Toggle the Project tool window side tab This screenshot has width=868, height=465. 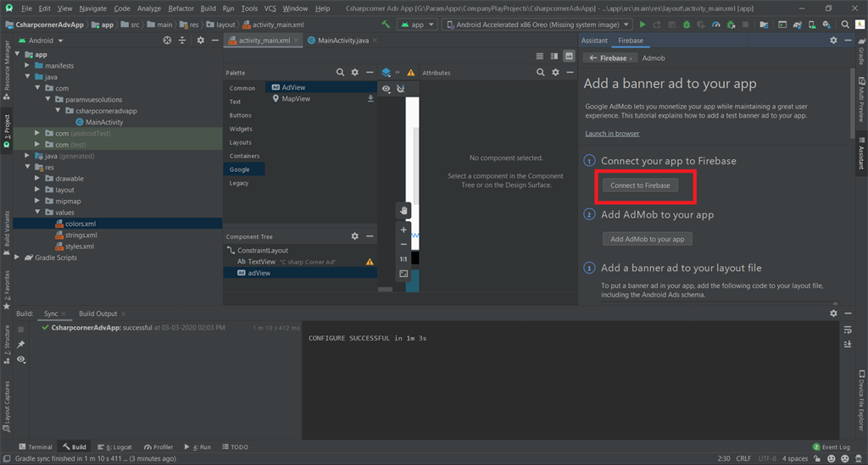coord(7,131)
